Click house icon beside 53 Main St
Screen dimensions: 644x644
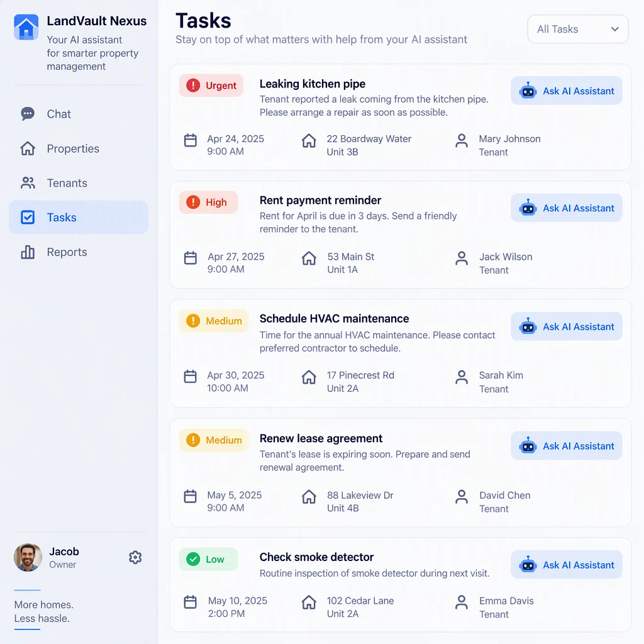[x=309, y=258]
